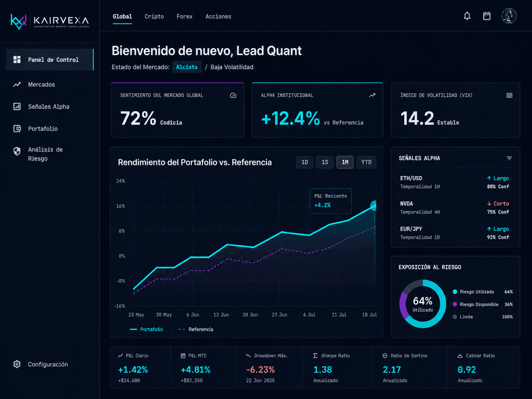Click the Configuración gear icon
The width and height of the screenshot is (532, 399).
(x=17, y=364)
